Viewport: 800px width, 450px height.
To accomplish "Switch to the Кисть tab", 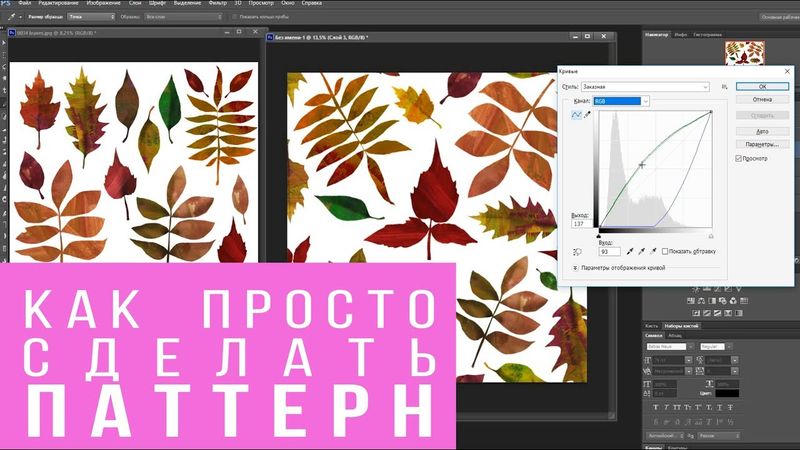I will (652, 326).
